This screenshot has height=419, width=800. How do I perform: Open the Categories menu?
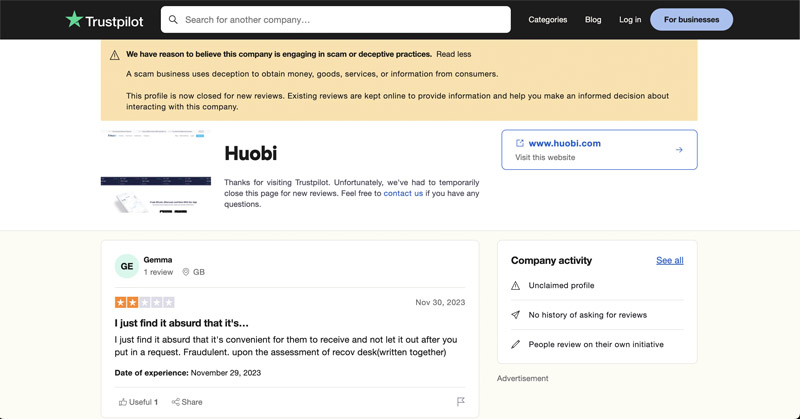point(547,19)
